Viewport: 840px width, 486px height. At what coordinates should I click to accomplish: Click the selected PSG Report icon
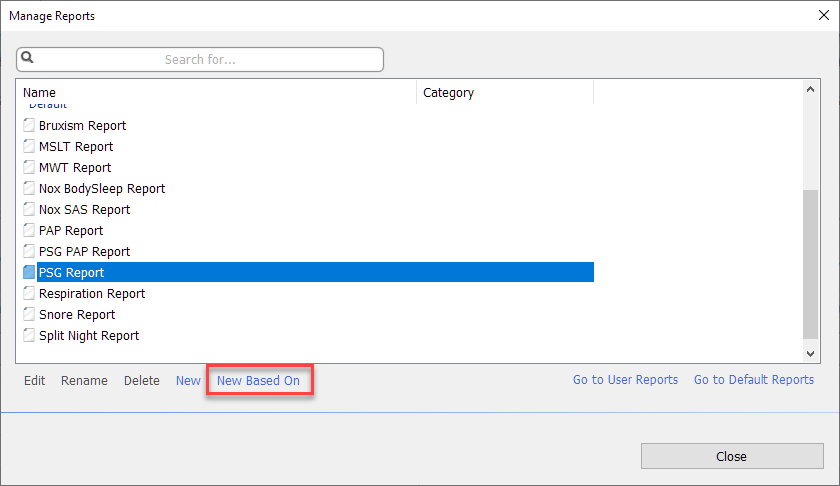29,272
